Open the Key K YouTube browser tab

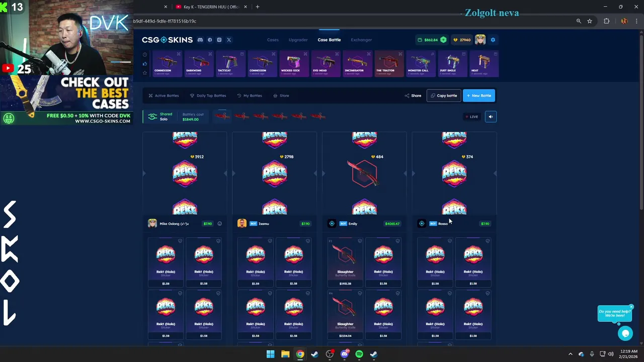click(x=210, y=7)
